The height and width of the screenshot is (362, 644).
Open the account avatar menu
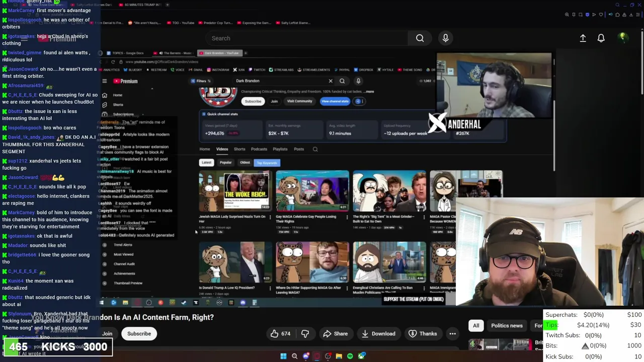tap(622, 38)
